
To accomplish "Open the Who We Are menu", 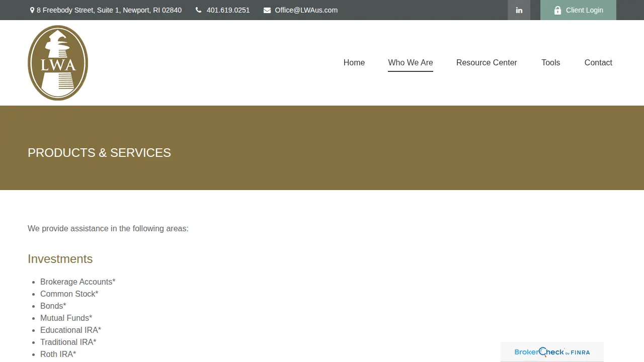I will pyautogui.click(x=411, y=62).
